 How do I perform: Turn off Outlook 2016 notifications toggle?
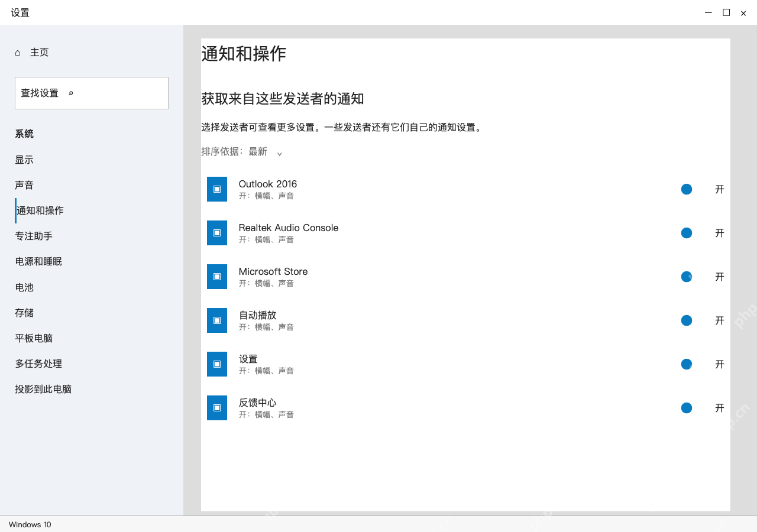tap(687, 189)
